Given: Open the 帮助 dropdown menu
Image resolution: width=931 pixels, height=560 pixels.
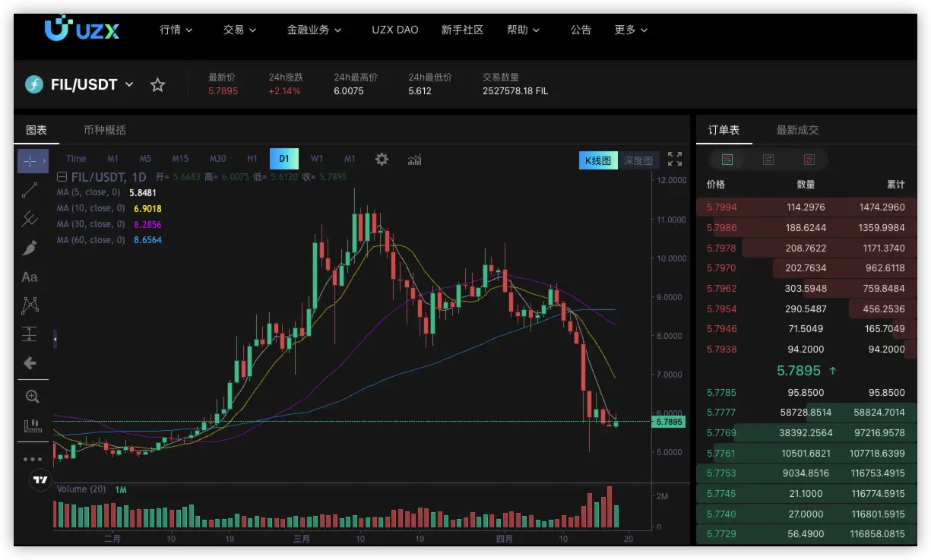Looking at the screenshot, I should [523, 30].
